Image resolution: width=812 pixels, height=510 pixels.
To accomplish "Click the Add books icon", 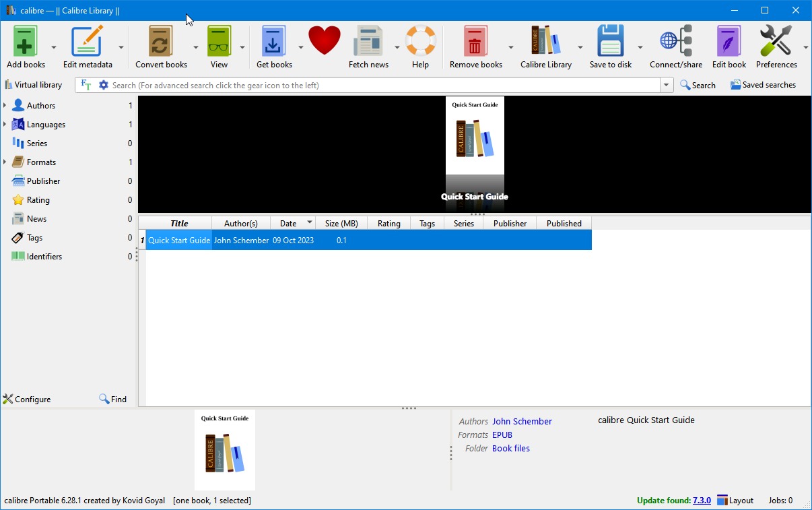I will coord(26,42).
